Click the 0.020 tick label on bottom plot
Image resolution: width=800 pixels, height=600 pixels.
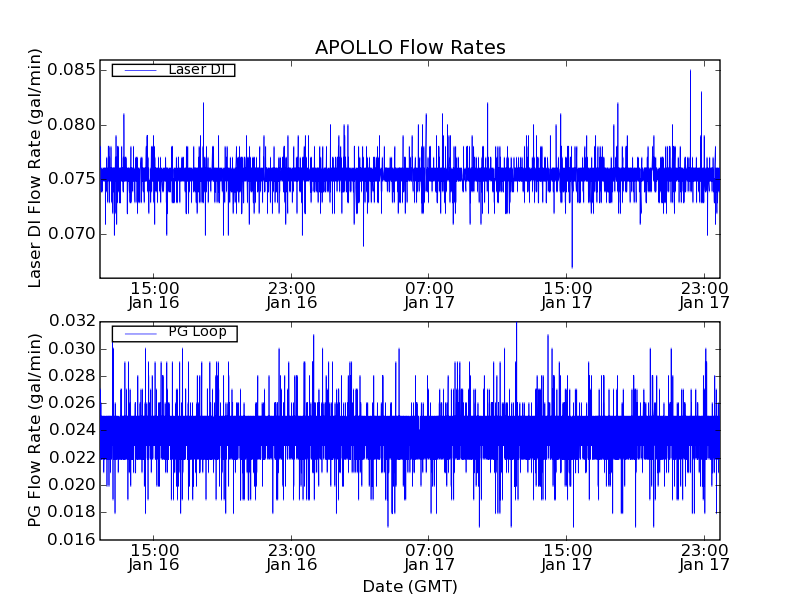pos(72,485)
